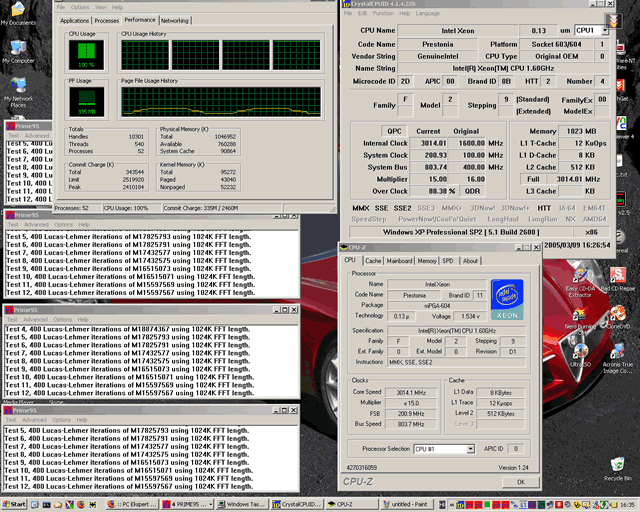Open the Processor Selection dropdown in CPU-Z
Screen dimensions: 640x512
470,449
